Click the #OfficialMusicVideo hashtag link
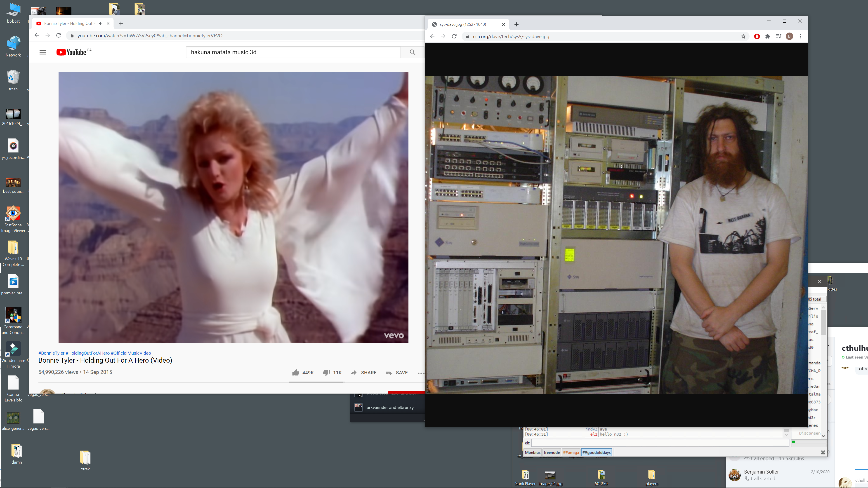 (x=131, y=353)
